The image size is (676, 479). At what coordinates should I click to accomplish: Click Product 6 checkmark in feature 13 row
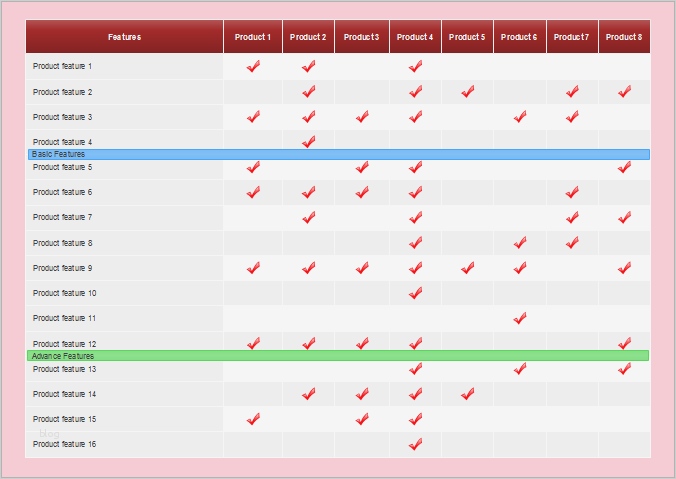520,369
